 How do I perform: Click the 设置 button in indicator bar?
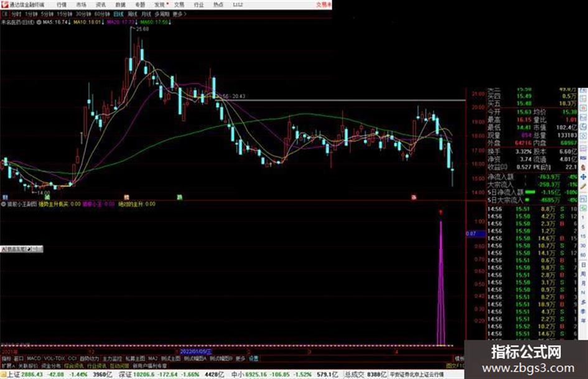pos(253,358)
